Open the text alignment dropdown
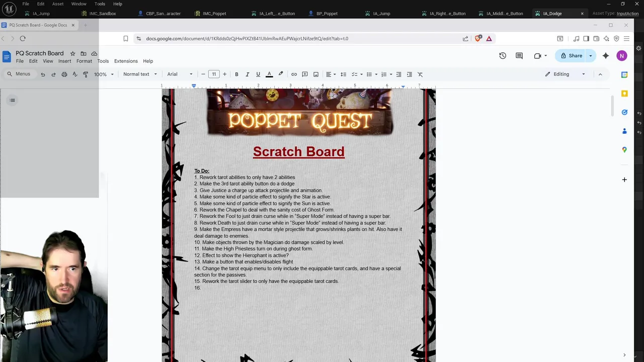Screen dimensions: 644x362 pyautogui.click(x=331, y=74)
